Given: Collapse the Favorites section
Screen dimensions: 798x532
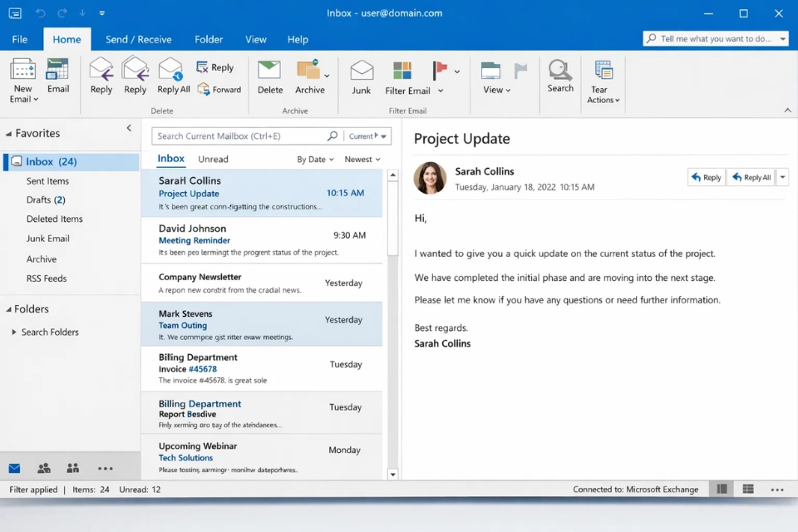Looking at the screenshot, I should [8, 132].
